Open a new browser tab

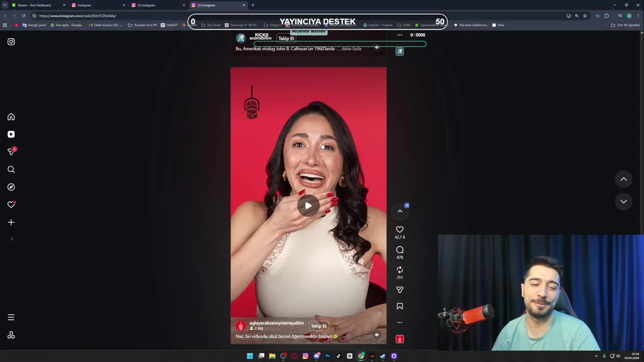pos(253,5)
